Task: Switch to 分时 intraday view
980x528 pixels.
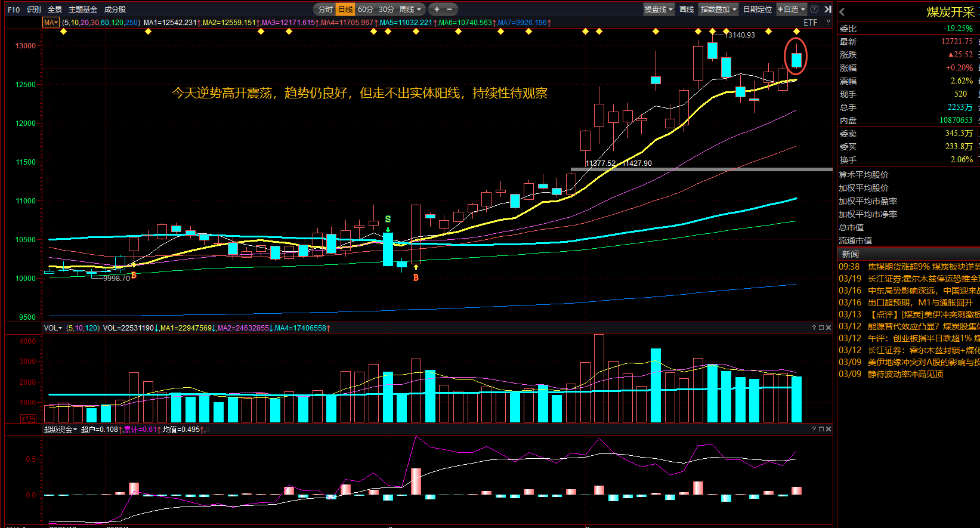Action: 325,9
